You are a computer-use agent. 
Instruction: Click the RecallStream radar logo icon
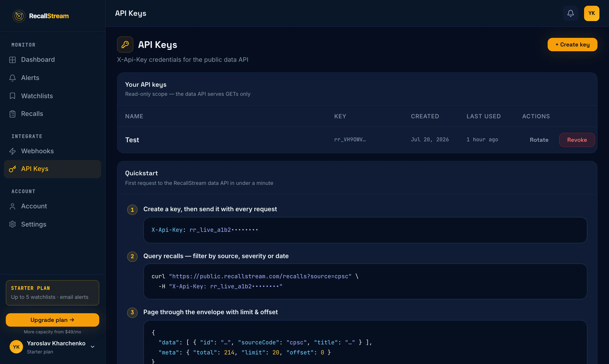[19, 16]
